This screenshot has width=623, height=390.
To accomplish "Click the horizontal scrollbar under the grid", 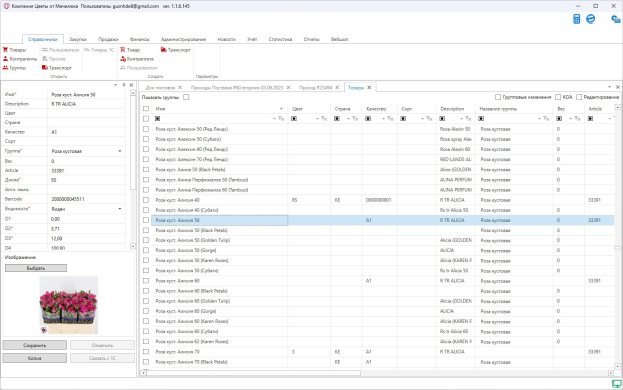I will point(376,373).
